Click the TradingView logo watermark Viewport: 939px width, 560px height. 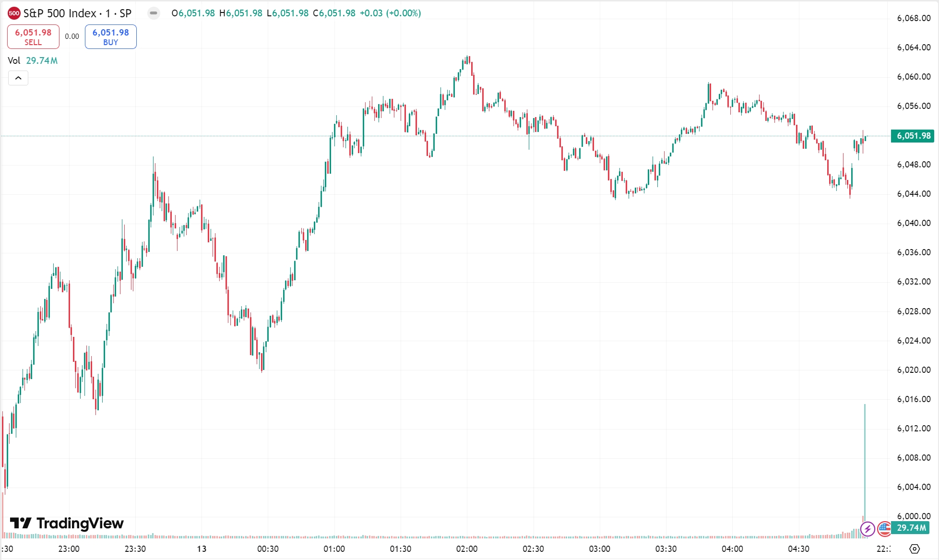(x=67, y=523)
